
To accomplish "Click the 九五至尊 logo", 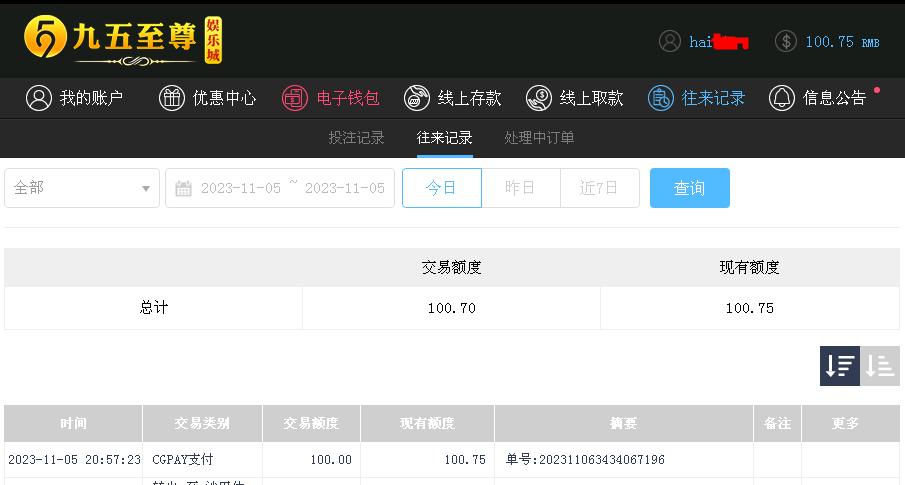I will 123,40.
